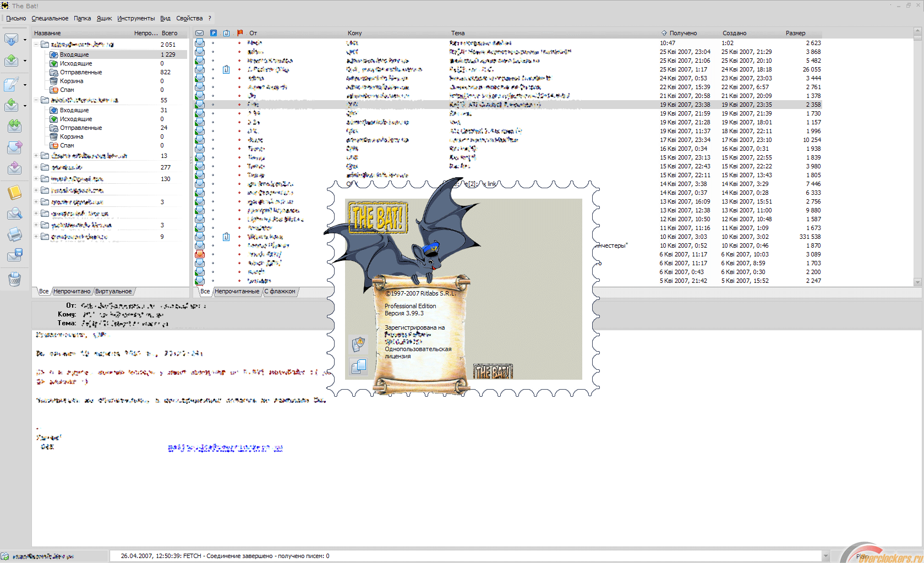Collapse the first account folder tree
The height and width of the screenshot is (563, 924).
click(36, 44)
